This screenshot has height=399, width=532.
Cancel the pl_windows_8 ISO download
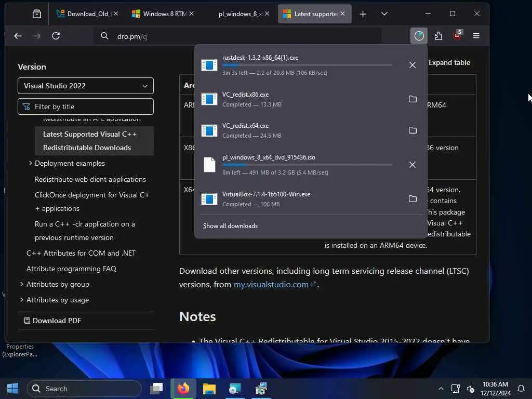(x=412, y=165)
